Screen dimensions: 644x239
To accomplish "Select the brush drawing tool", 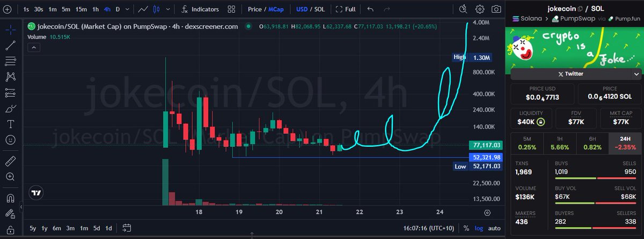I will pos(10,109).
